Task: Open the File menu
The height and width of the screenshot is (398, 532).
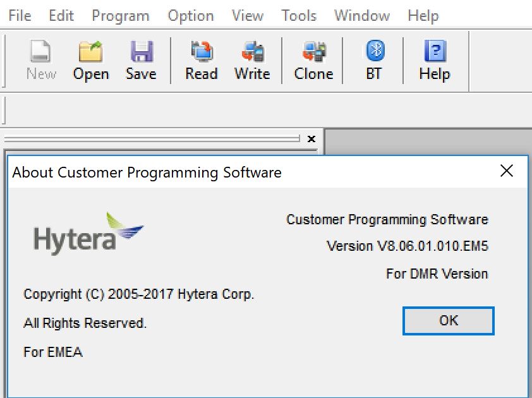Action: [x=20, y=16]
